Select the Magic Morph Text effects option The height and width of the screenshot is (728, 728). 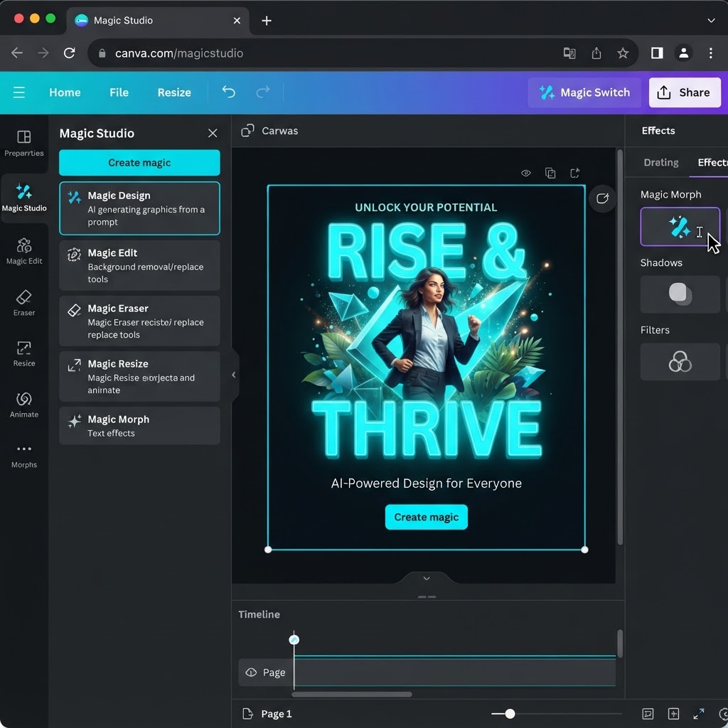139,426
